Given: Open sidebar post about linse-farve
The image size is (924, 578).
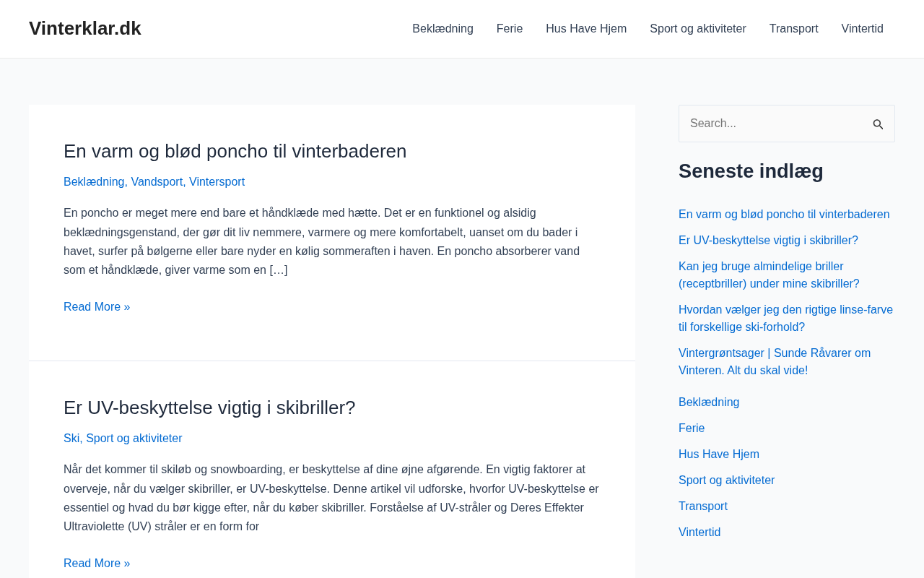Looking at the screenshot, I should click(x=785, y=319).
